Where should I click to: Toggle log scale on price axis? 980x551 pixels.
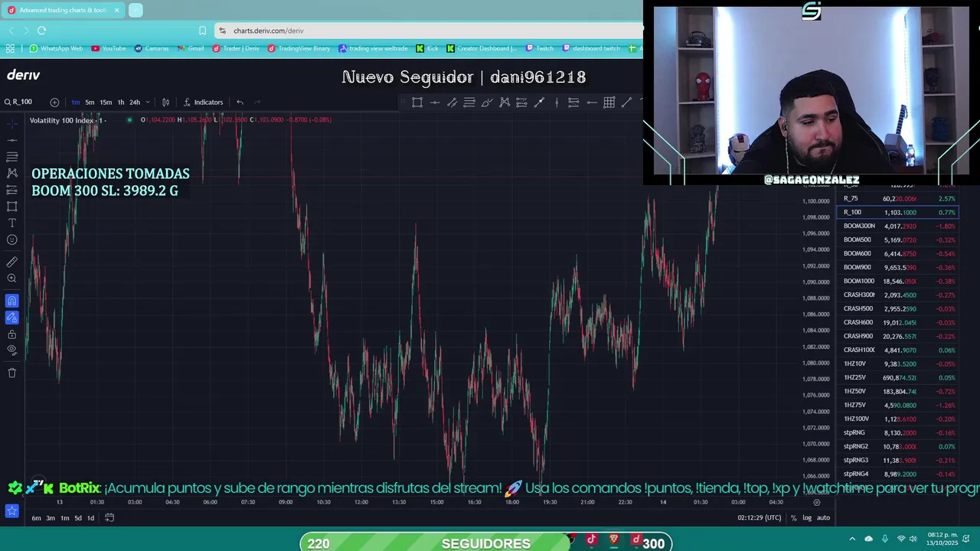coord(807,518)
